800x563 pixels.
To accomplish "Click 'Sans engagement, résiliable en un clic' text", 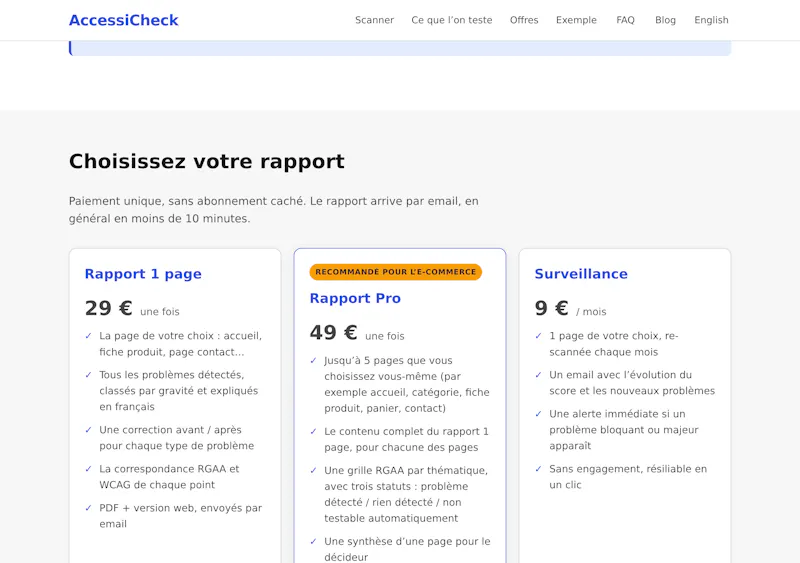I will point(628,477).
